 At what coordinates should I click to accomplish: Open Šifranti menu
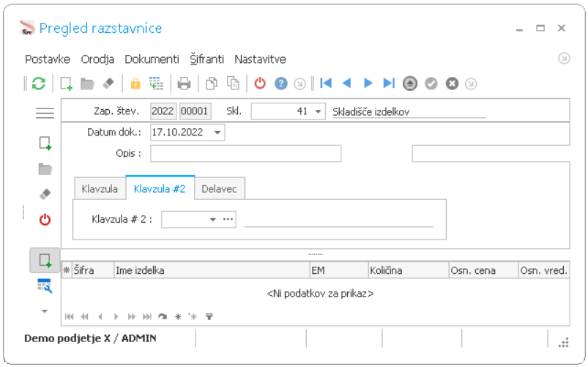(206, 59)
